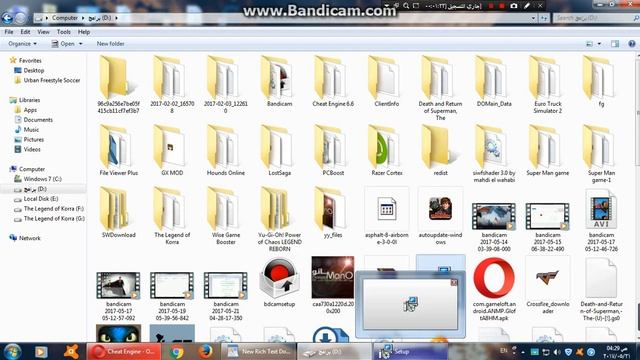The width and height of the screenshot is (640, 360).
Task: Switch to Cheat Engine taskbar button
Action: pyautogui.click(x=124, y=351)
